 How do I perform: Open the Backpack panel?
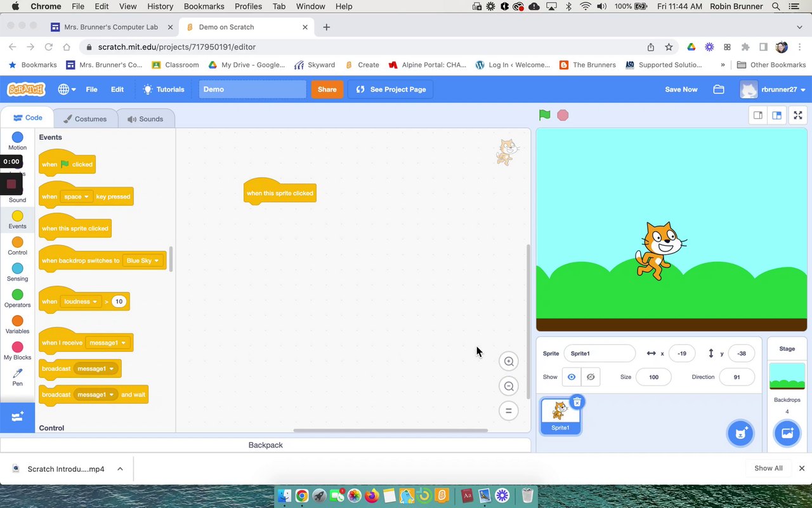pyautogui.click(x=265, y=445)
